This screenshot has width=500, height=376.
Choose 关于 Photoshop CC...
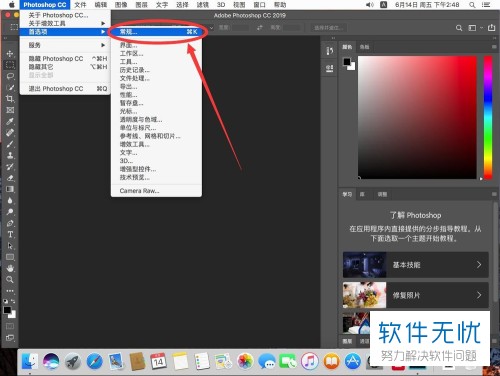[x=65, y=15]
